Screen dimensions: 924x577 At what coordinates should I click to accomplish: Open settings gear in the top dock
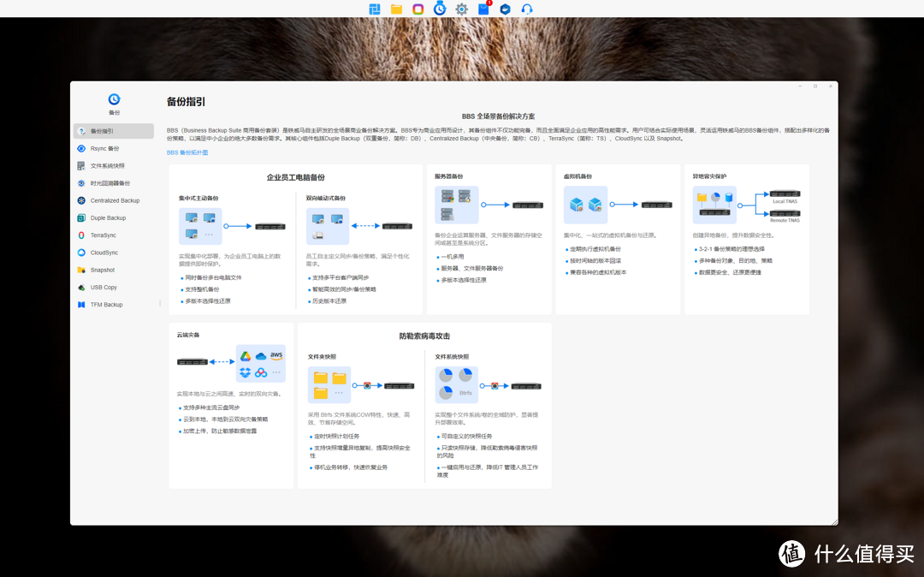pyautogui.click(x=462, y=9)
